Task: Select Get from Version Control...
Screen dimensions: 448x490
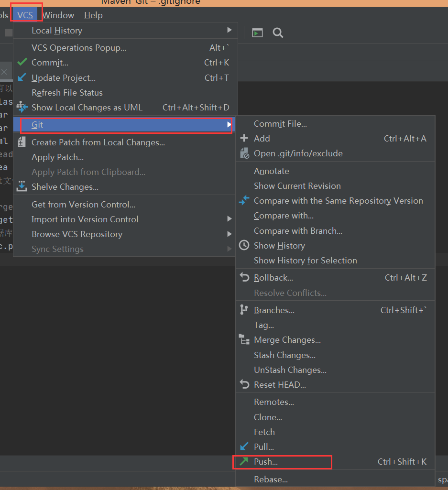Action: coord(124,205)
